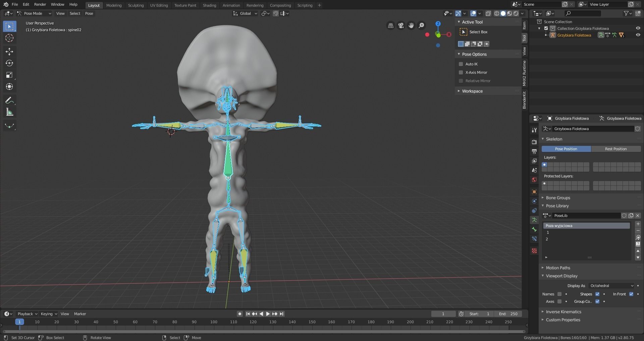The image size is (644, 341).
Task: Open the Active Tool settings tab icon
Action: pyautogui.click(x=534, y=130)
